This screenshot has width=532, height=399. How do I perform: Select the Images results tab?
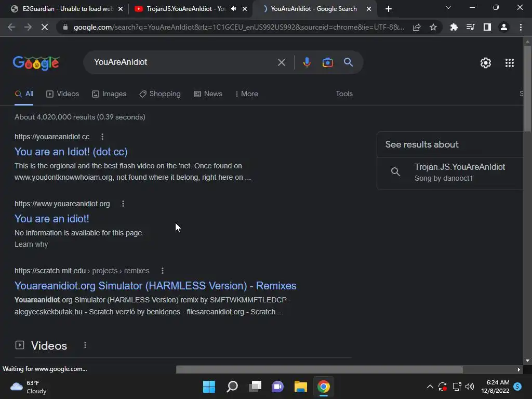pos(109,94)
